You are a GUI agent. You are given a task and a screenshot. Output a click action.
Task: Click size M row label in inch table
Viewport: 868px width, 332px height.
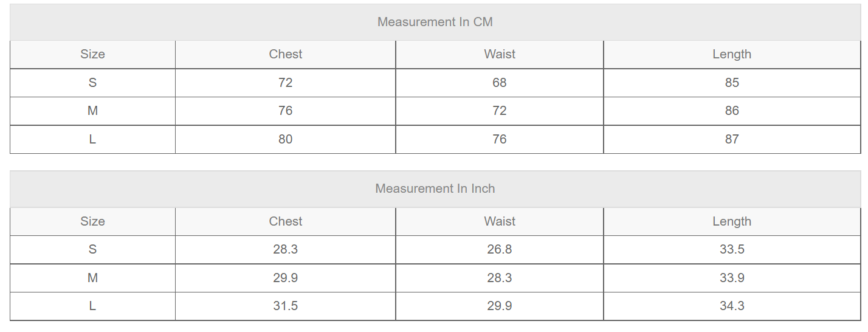pyautogui.click(x=92, y=278)
